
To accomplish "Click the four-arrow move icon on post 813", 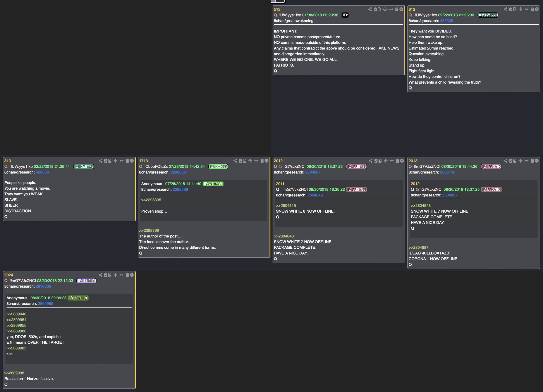I will click(x=115, y=161).
